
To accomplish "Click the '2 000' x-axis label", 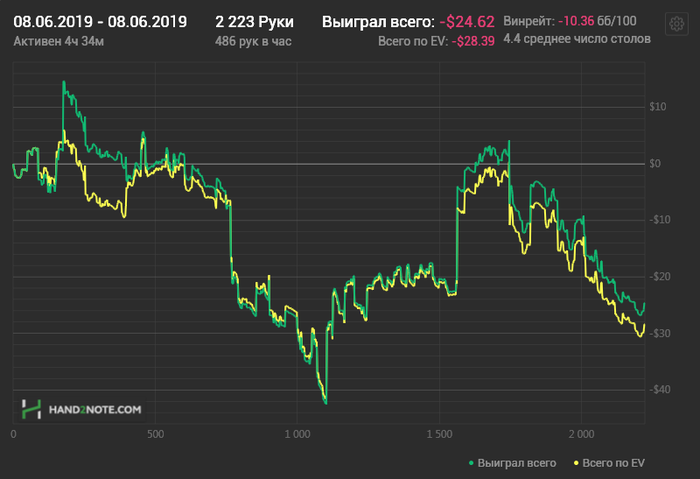I will [581, 434].
